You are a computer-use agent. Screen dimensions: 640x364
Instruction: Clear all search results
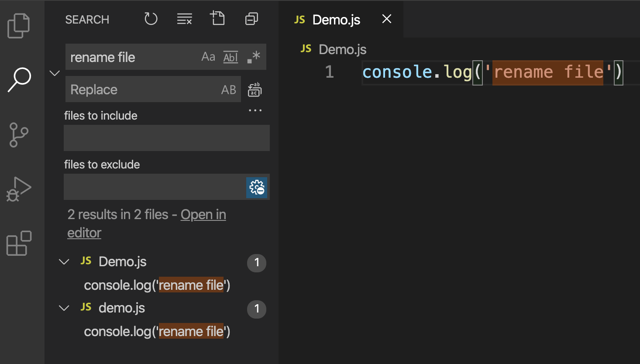(x=184, y=18)
